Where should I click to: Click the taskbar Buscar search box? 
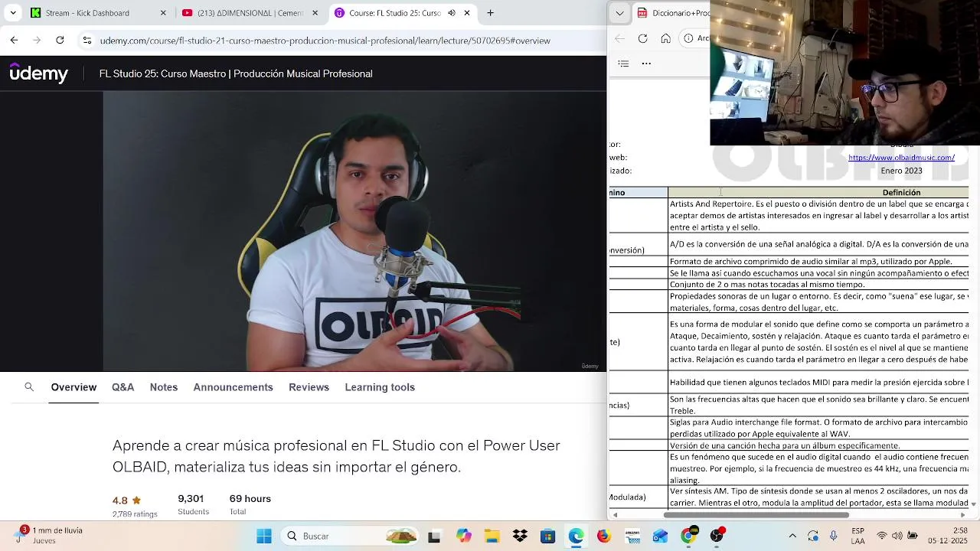pos(350,536)
